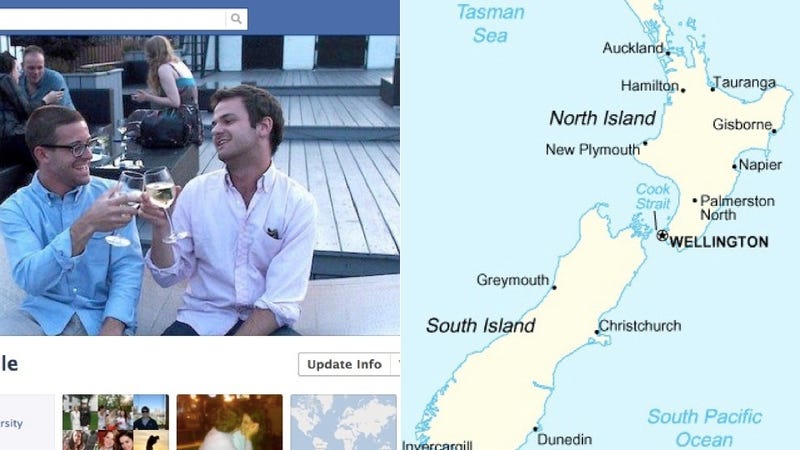Image resolution: width=800 pixels, height=450 pixels.
Task: Select the South Island label
Action: click(x=480, y=325)
